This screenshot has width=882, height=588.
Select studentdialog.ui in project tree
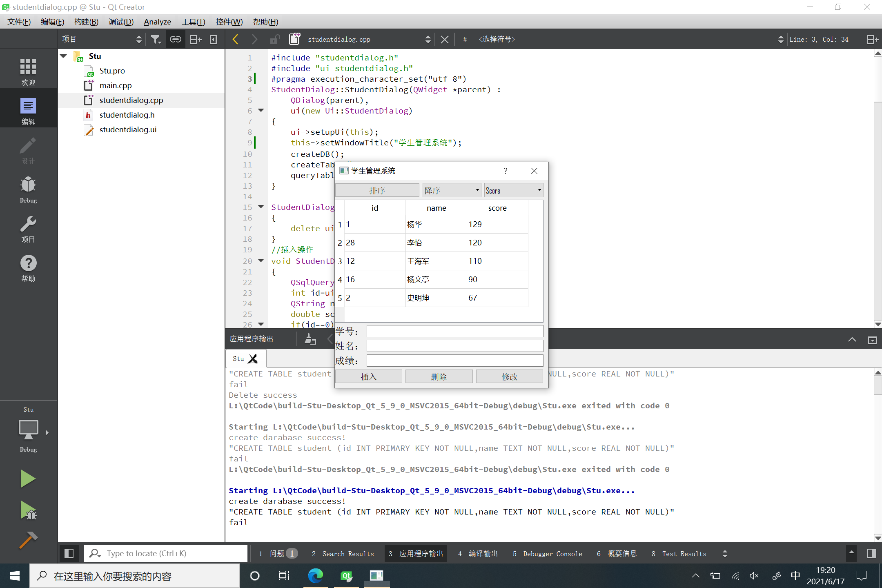128,129
